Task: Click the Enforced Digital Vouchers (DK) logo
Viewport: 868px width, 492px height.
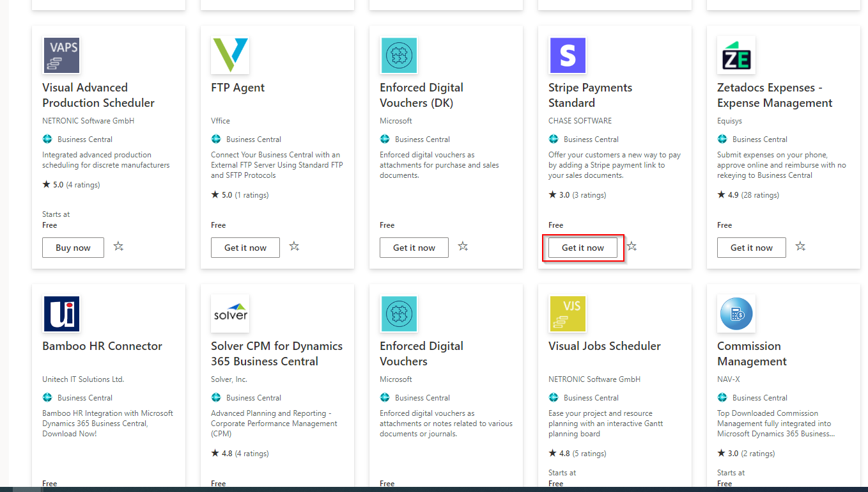Action: point(399,55)
